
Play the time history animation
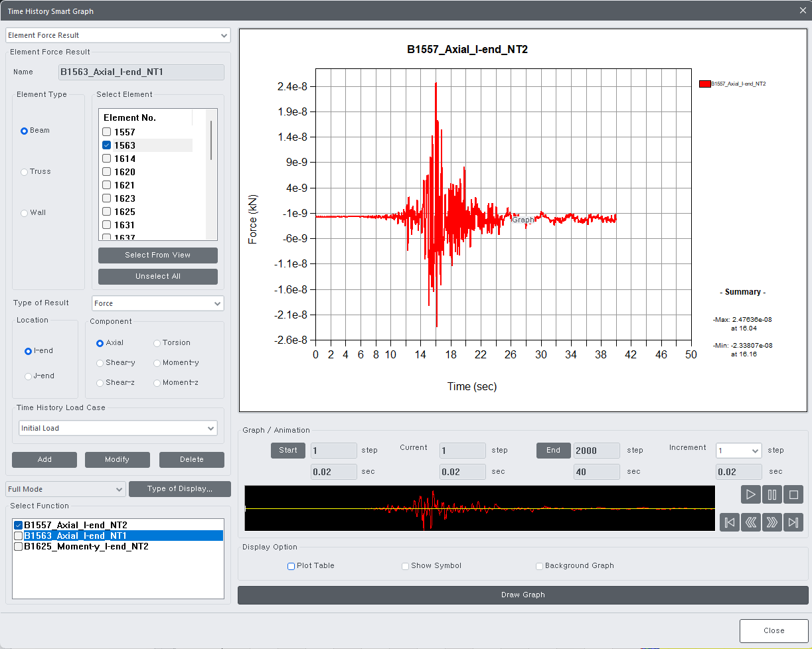pos(750,494)
